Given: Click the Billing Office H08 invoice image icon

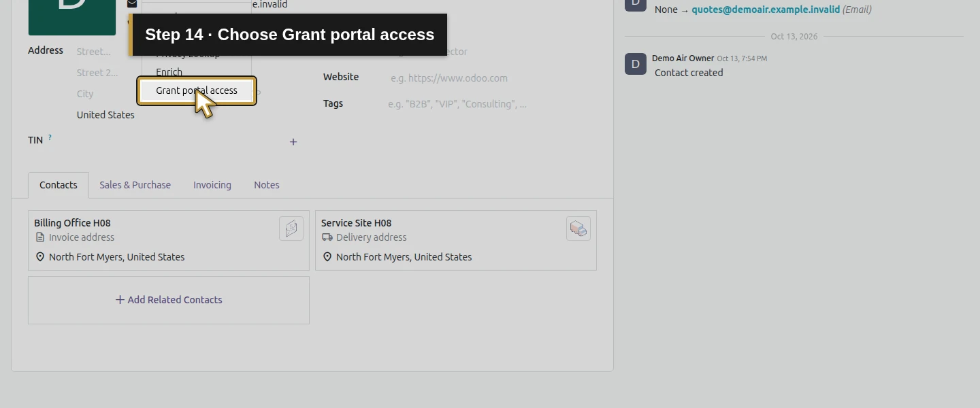Looking at the screenshot, I should pyautogui.click(x=291, y=228).
